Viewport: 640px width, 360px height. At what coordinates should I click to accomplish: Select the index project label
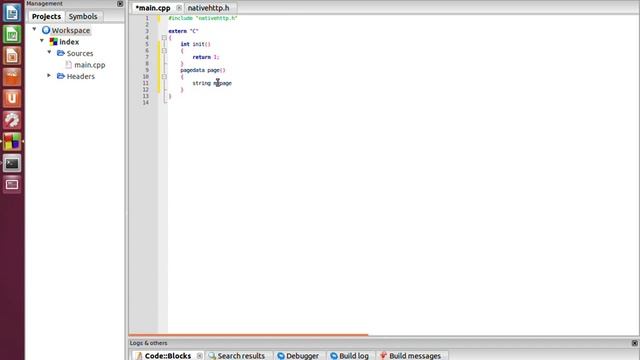[x=69, y=42]
